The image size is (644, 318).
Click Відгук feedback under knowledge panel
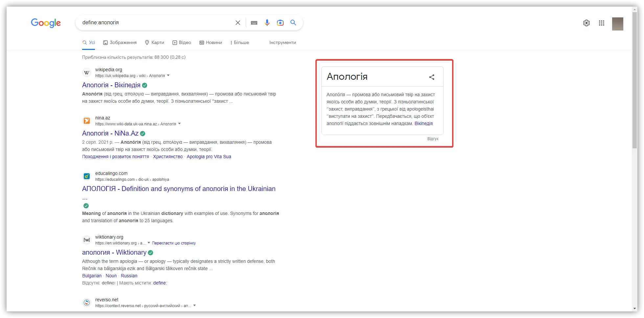pyautogui.click(x=433, y=139)
